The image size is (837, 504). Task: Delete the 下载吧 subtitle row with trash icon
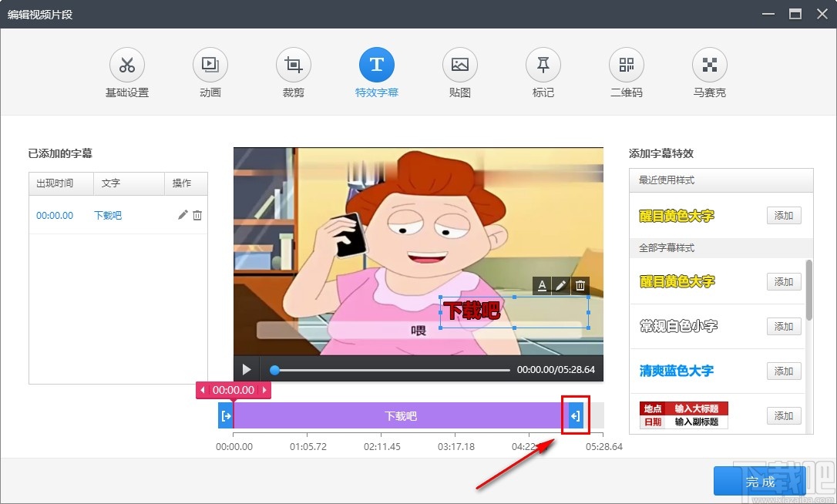[x=197, y=215]
